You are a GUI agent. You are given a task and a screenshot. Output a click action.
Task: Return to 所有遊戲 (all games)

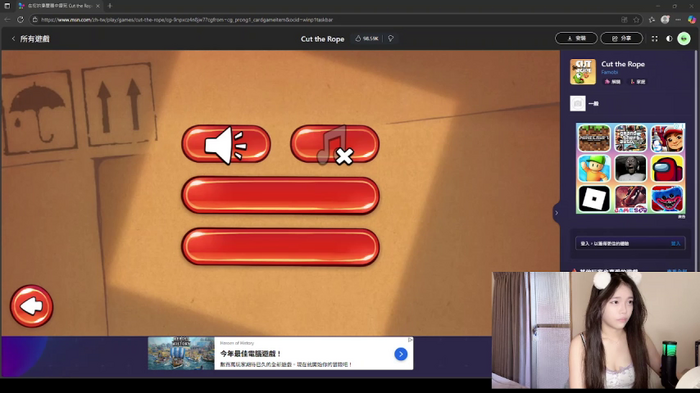point(30,39)
